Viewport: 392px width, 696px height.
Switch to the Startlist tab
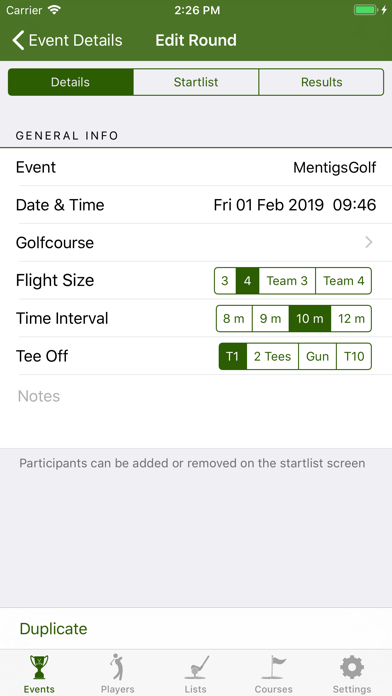click(x=196, y=82)
